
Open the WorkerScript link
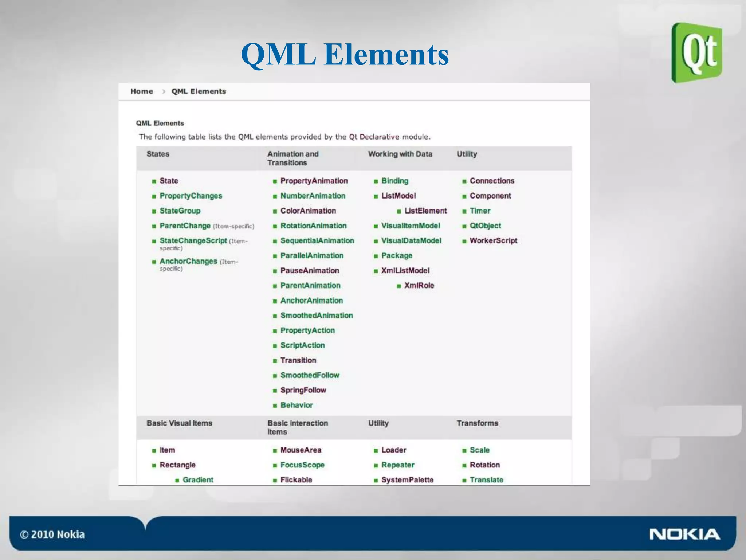click(493, 240)
